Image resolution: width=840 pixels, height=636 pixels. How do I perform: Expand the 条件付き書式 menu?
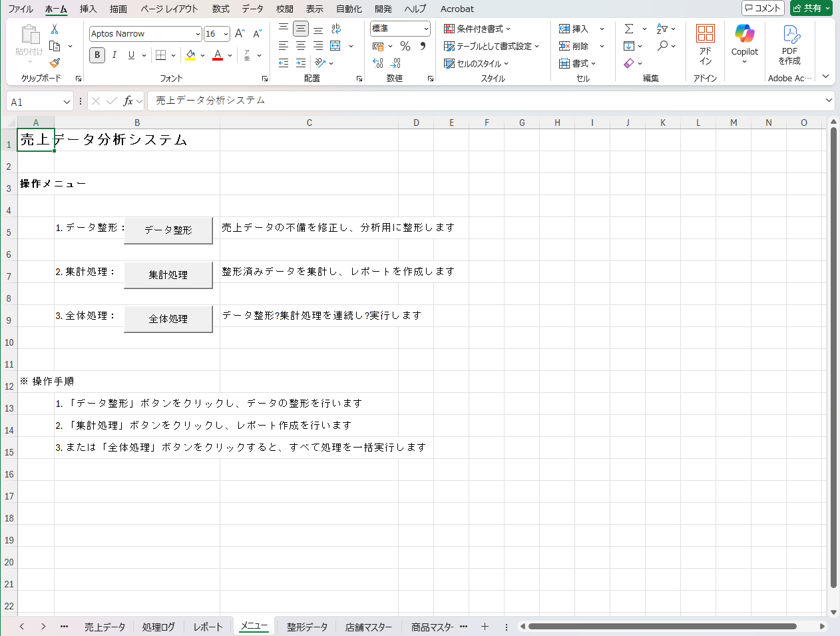pos(477,29)
